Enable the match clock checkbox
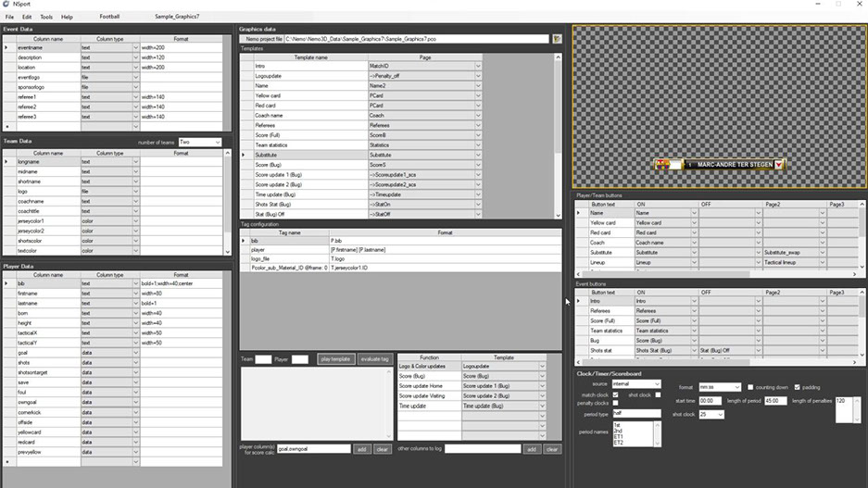Screen dimensions: 868x488 coord(615,394)
